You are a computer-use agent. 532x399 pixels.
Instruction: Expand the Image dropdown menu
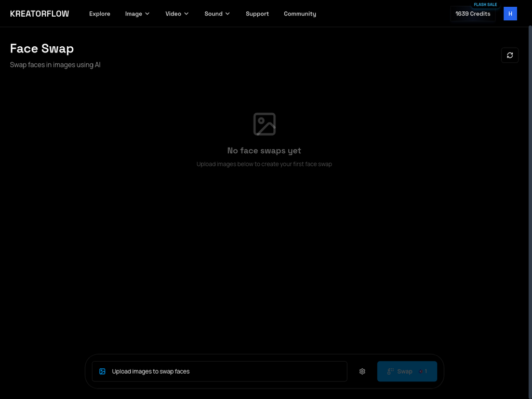tap(137, 14)
